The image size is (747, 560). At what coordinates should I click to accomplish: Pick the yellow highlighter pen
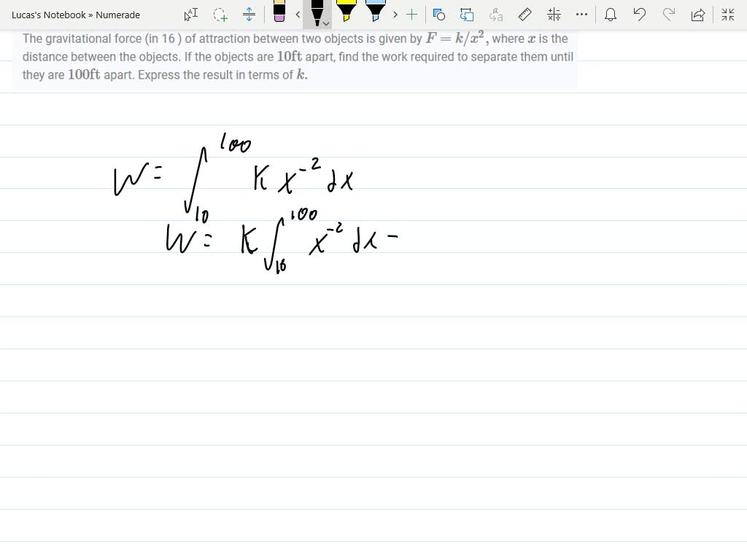pos(347,12)
